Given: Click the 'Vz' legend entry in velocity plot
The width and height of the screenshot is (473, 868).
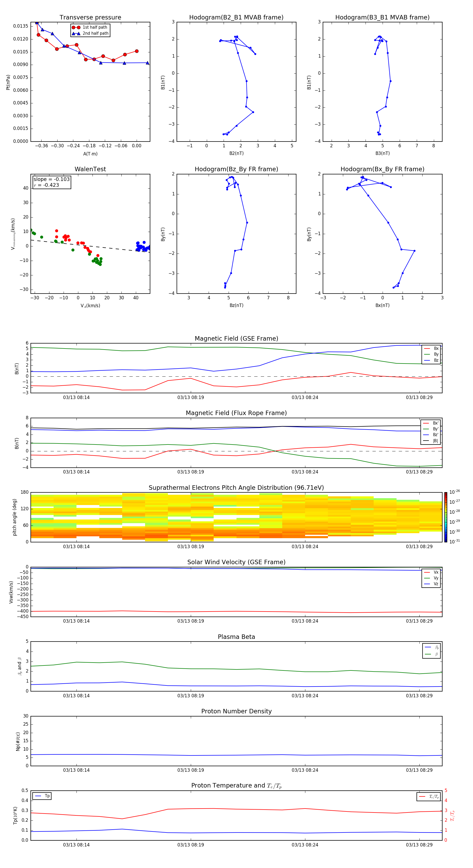Looking at the screenshot, I should (x=431, y=584).
